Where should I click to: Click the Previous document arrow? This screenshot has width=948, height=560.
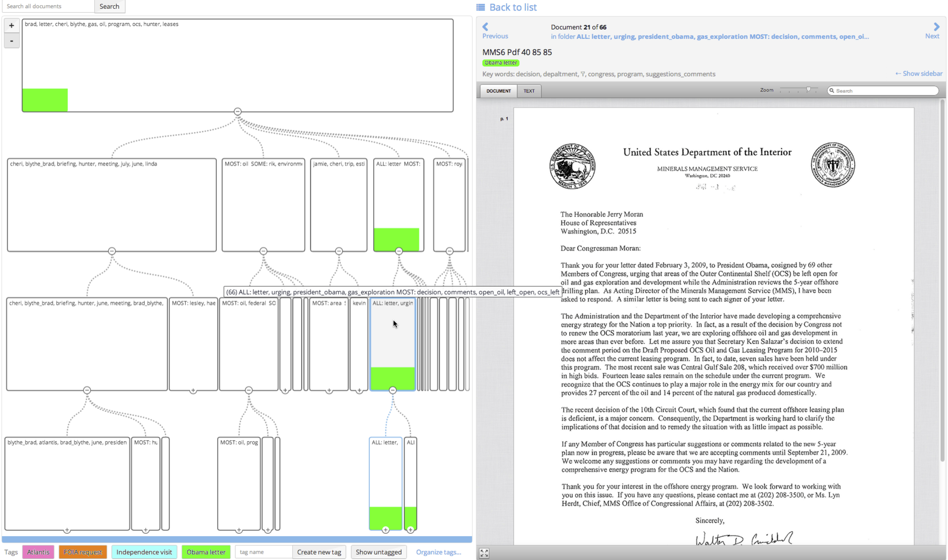click(x=485, y=27)
